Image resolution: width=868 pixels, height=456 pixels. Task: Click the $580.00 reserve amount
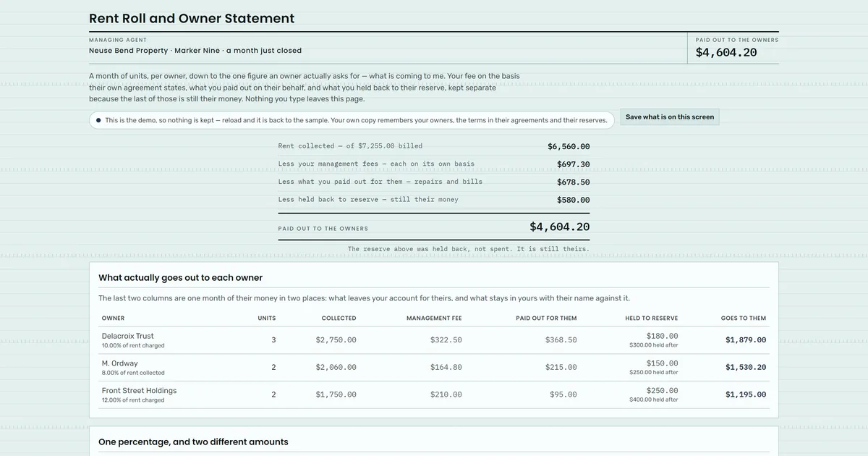[574, 200]
